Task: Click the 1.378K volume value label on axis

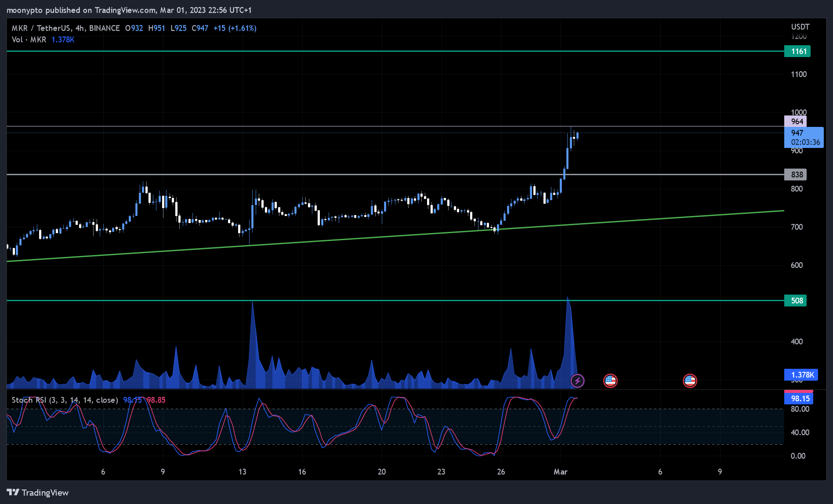Action: tap(801, 375)
